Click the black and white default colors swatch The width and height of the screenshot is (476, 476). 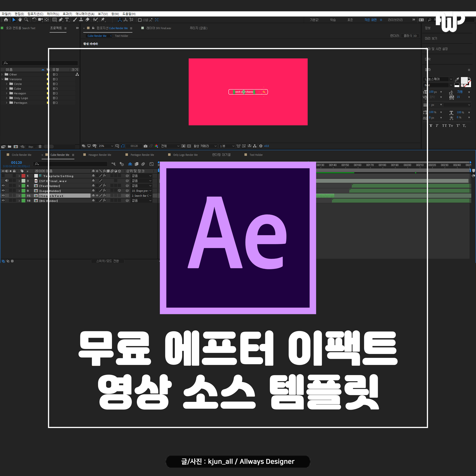(x=457, y=85)
